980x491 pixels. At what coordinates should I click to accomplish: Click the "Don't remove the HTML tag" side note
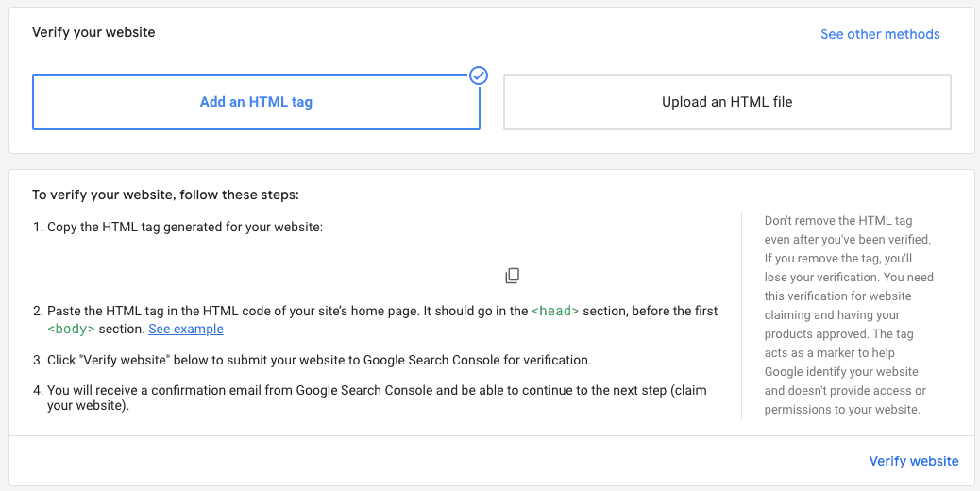838,221
